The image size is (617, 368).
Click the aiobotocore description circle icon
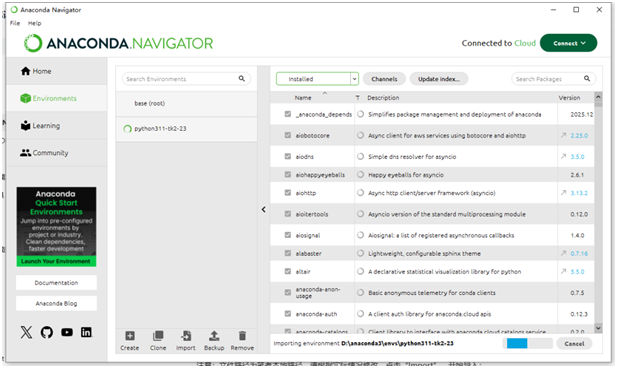tap(360, 135)
